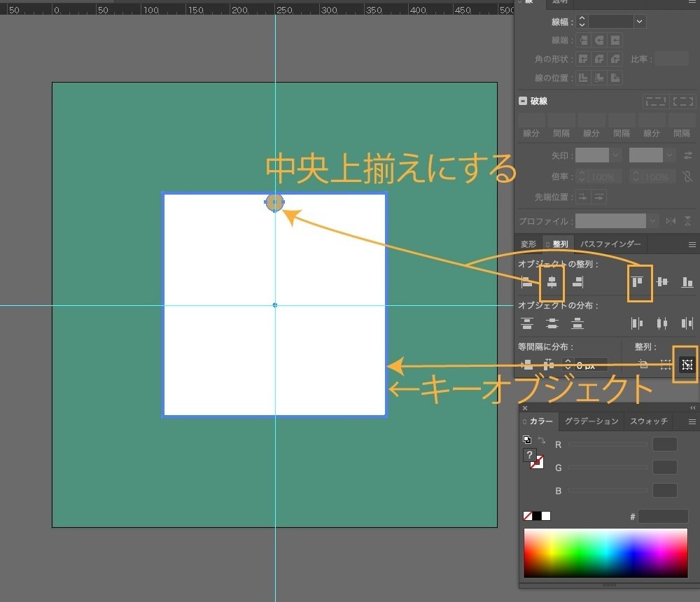
Task: Select round join corner icon
Action: 599,59
